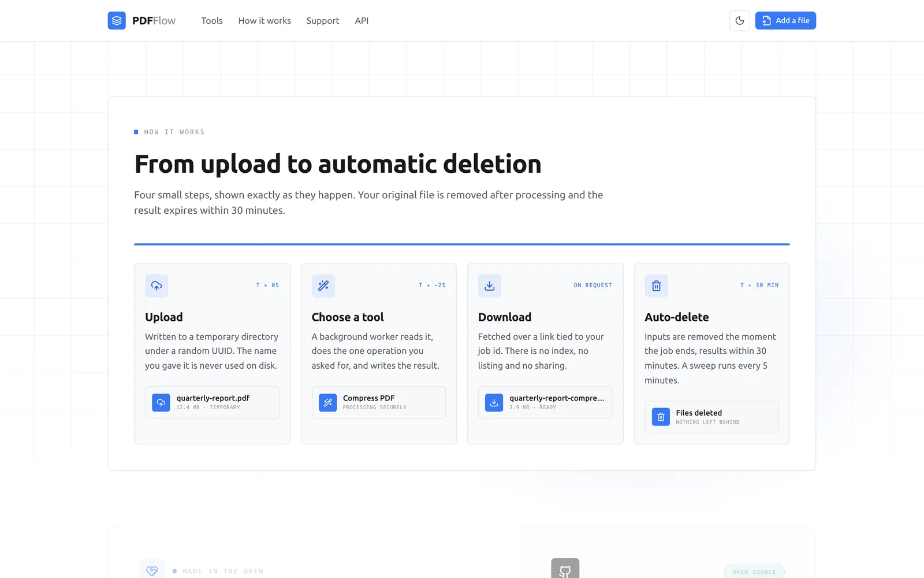Click the download arrow icon on Download card
Screen dimensions: 924x578
click(x=490, y=286)
